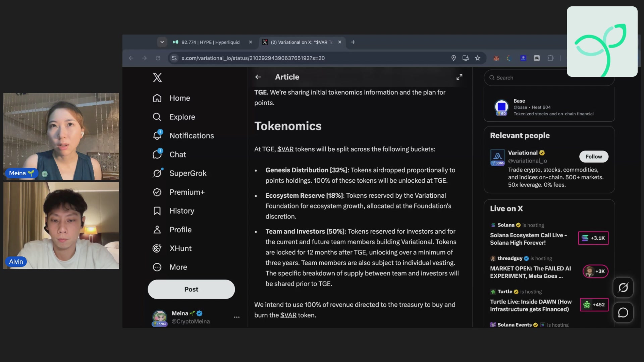Go back using the Article back arrow
644x362 pixels.
(258, 77)
